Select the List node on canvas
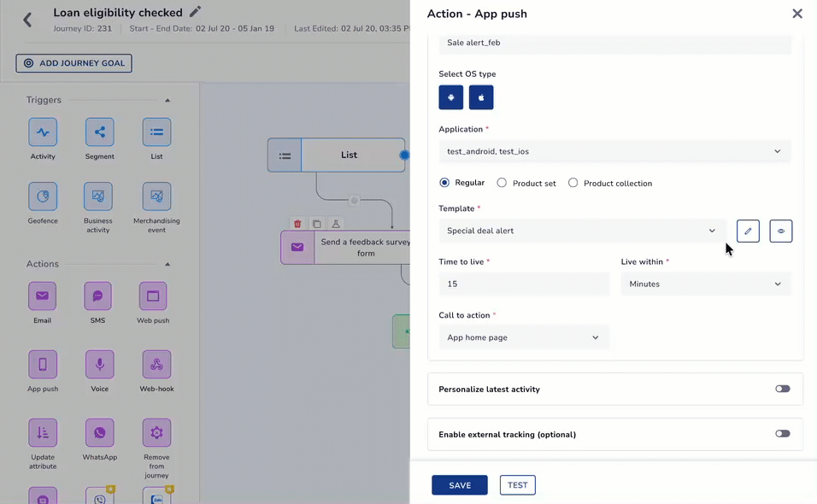 (336, 155)
